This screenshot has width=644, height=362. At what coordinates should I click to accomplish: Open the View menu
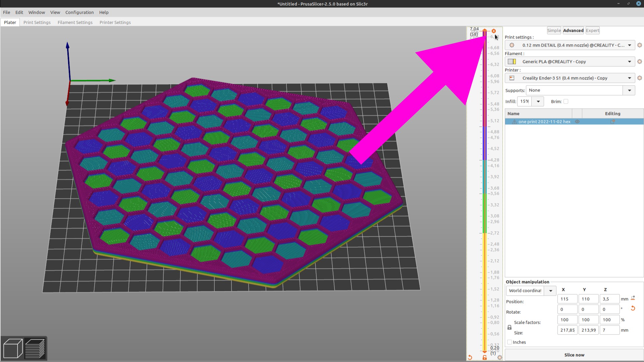(55, 12)
